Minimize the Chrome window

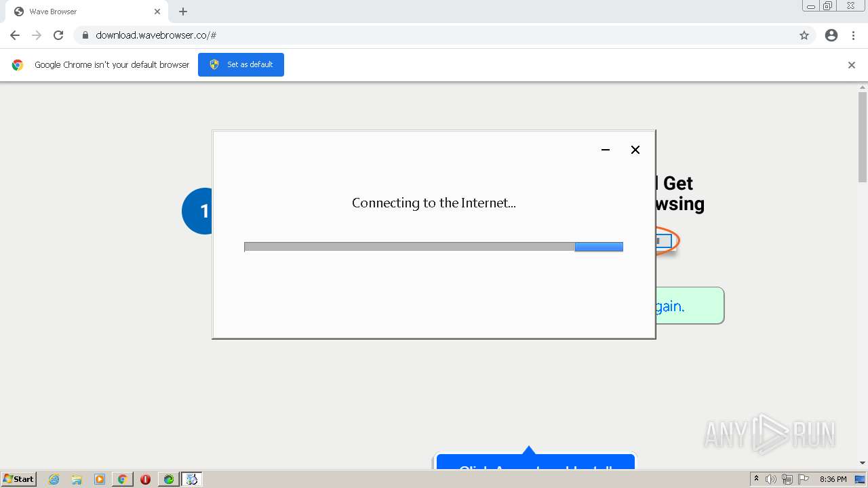[810, 6]
